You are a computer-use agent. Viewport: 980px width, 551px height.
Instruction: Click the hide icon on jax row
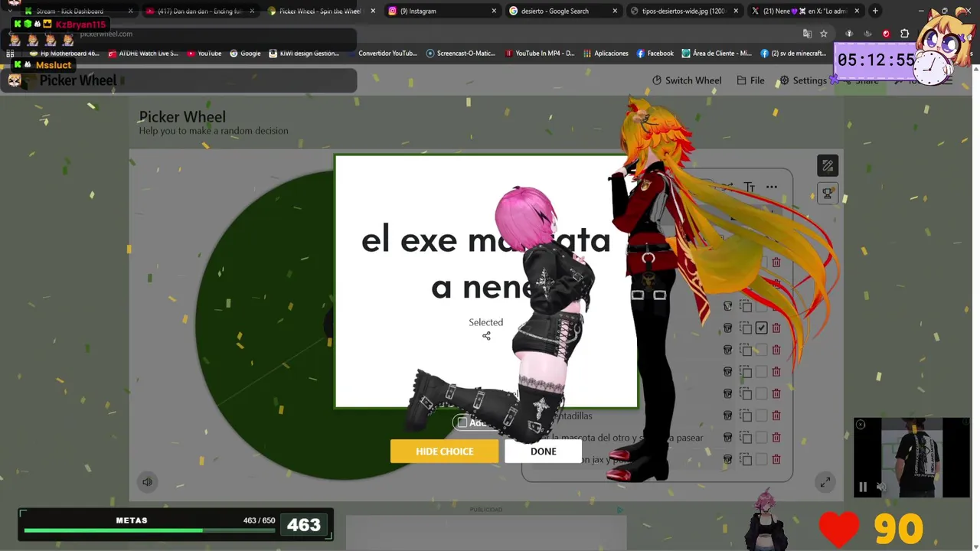727,459
